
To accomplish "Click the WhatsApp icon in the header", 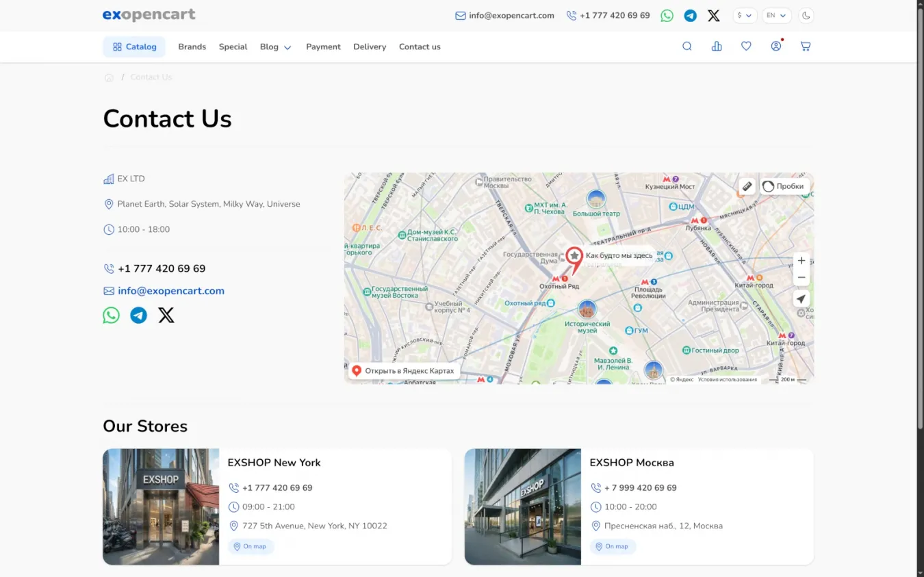I will (x=667, y=16).
